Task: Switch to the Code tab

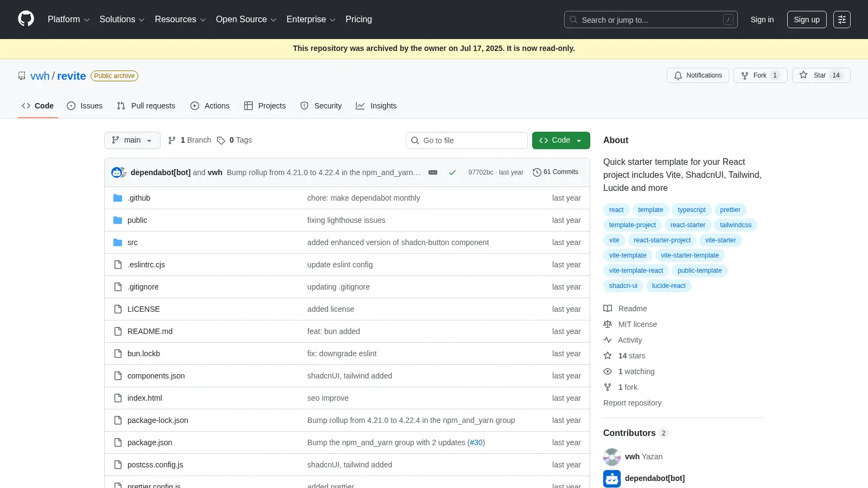Action: pos(38,106)
